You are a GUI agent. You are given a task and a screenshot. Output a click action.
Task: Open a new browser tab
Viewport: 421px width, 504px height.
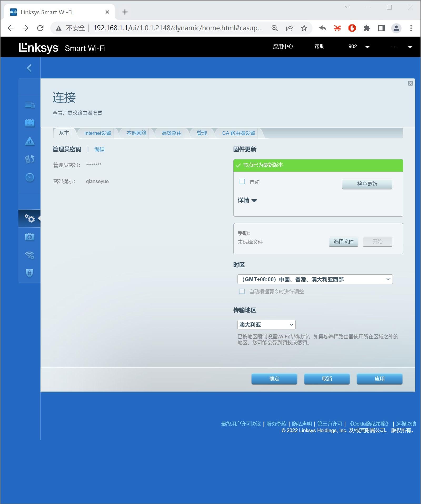125,12
